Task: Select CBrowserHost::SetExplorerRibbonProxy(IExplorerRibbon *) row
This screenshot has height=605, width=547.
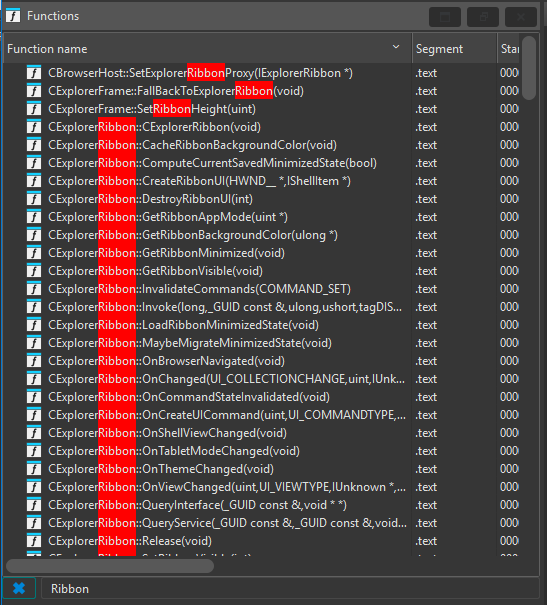Action: coord(200,73)
